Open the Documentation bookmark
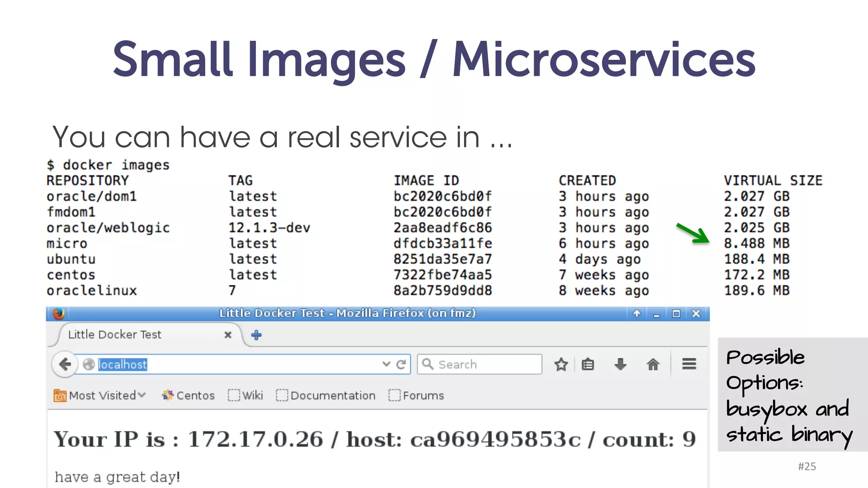Image resolution: width=868 pixels, height=488 pixels. [x=325, y=395]
